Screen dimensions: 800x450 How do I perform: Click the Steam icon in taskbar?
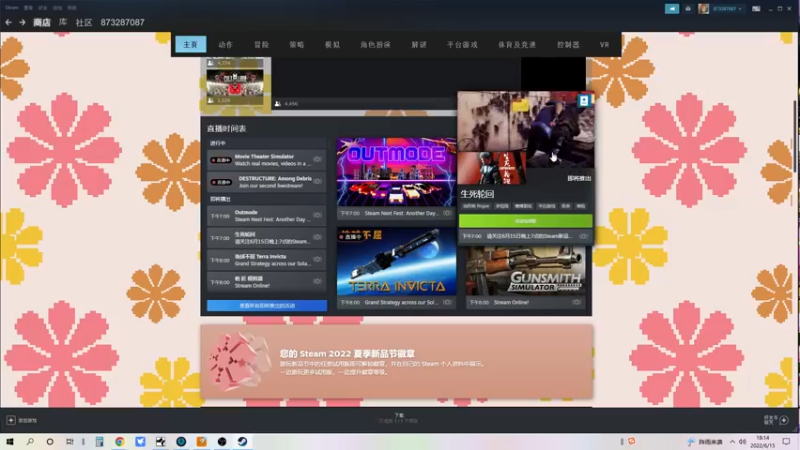click(x=242, y=442)
